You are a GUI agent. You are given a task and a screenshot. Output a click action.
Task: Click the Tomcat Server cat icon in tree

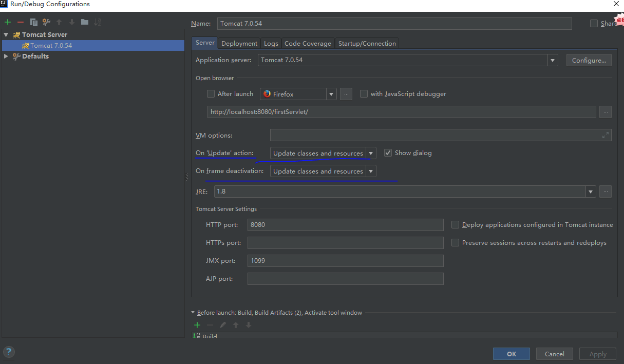coord(16,35)
